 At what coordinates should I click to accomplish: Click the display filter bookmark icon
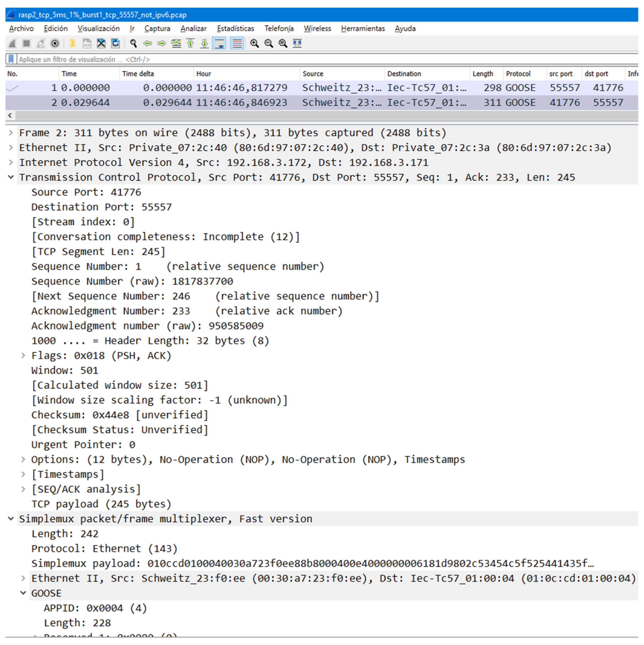click(11, 59)
